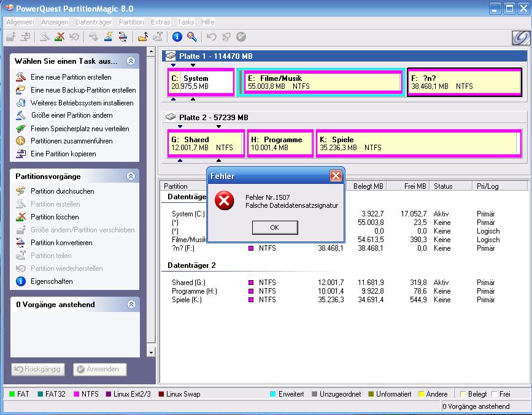Screen dimensions: 532x415
Task: Click the Platte 2 disk drive icon
Action: (x=171, y=117)
